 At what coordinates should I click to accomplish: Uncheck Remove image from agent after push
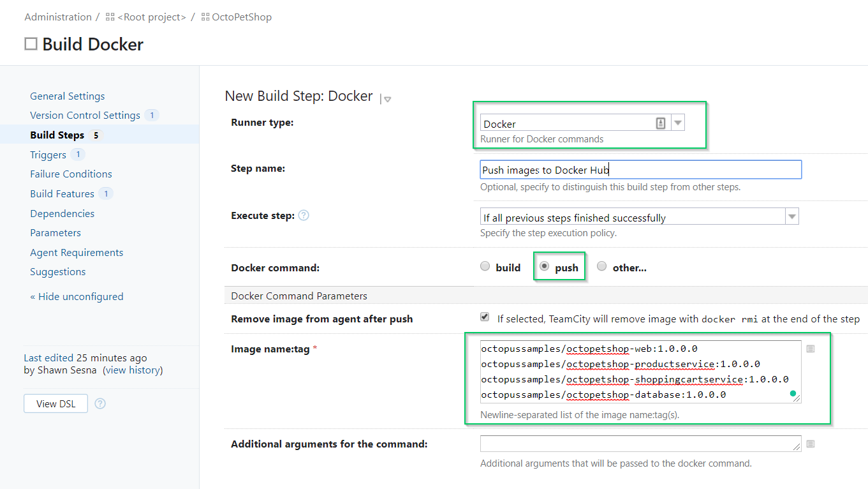click(485, 317)
